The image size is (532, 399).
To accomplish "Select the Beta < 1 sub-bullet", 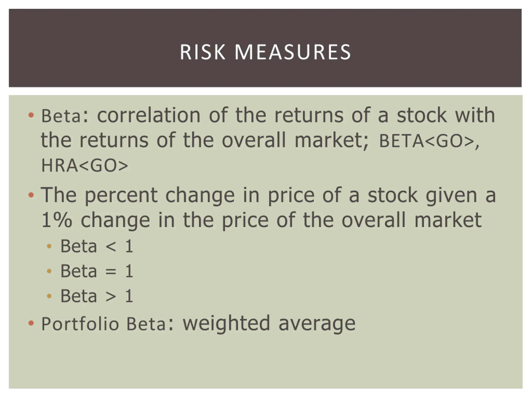I will [97, 246].
